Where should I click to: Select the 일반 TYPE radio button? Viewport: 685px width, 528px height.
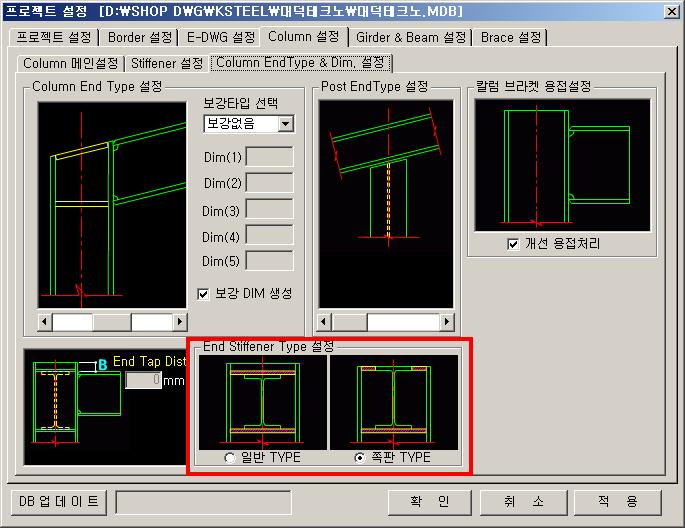[229, 458]
